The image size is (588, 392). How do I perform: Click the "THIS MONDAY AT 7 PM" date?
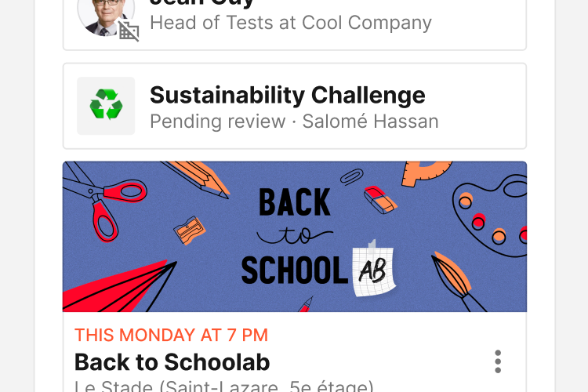[x=171, y=336]
